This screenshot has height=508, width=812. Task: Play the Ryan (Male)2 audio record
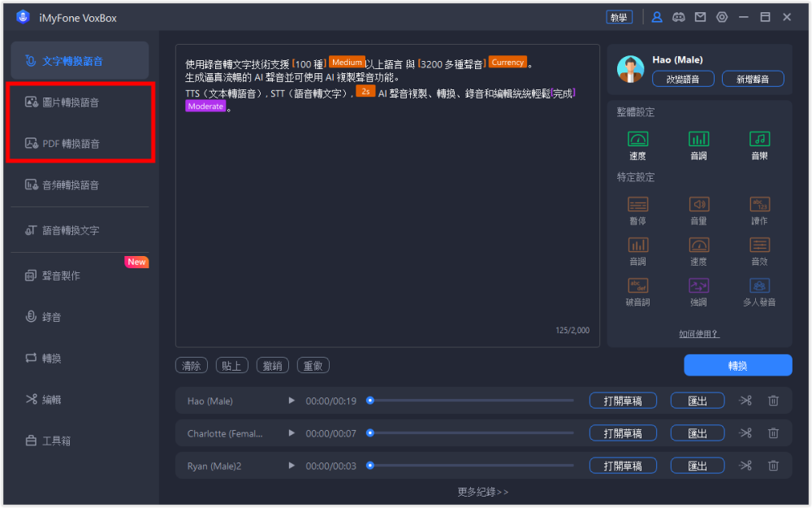[x=292, y=466]
